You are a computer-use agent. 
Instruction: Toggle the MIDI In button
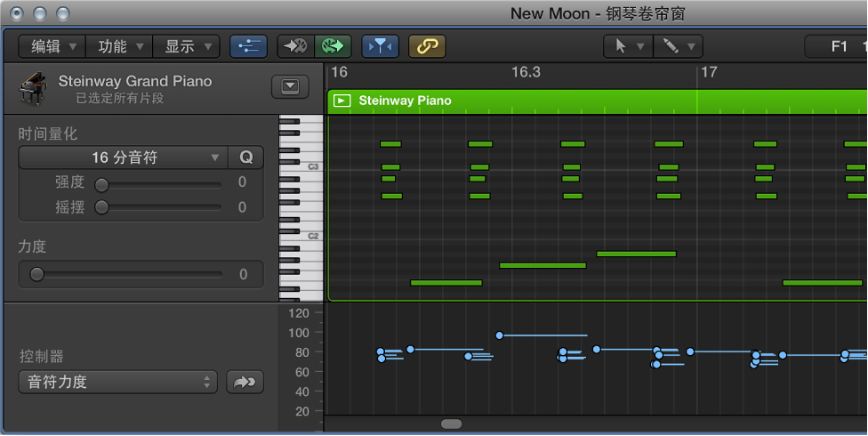[x=295, y=46]
